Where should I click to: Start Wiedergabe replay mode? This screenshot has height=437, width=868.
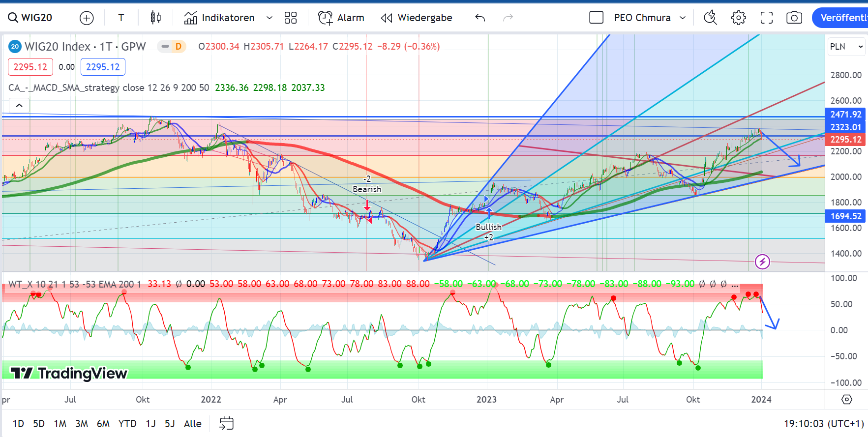pos(417,18)
